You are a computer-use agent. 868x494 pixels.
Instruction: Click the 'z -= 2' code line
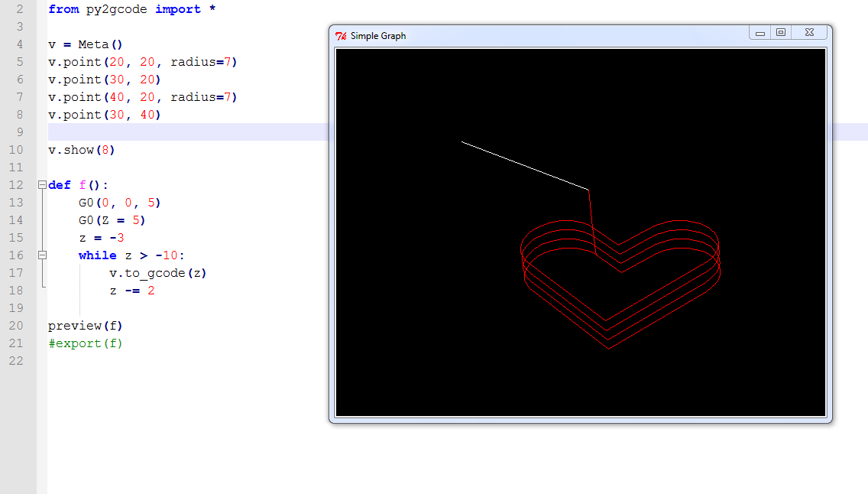tap(131, 291)
